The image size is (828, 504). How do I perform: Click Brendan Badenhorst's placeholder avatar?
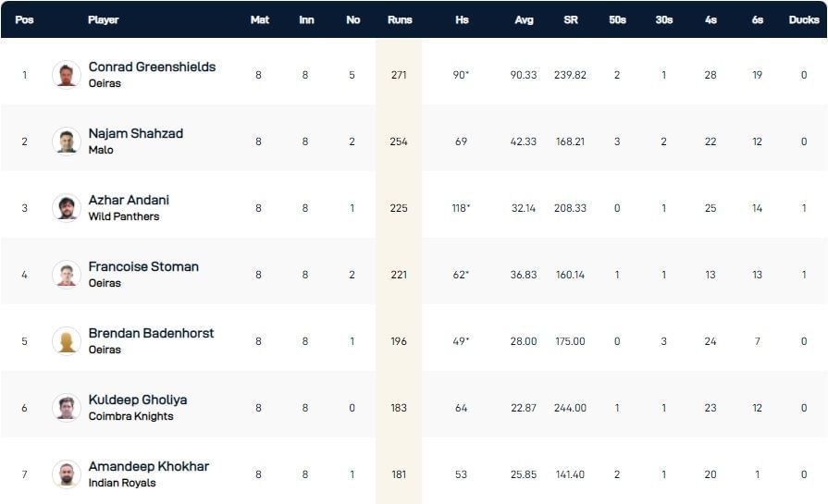click(67, 341)
